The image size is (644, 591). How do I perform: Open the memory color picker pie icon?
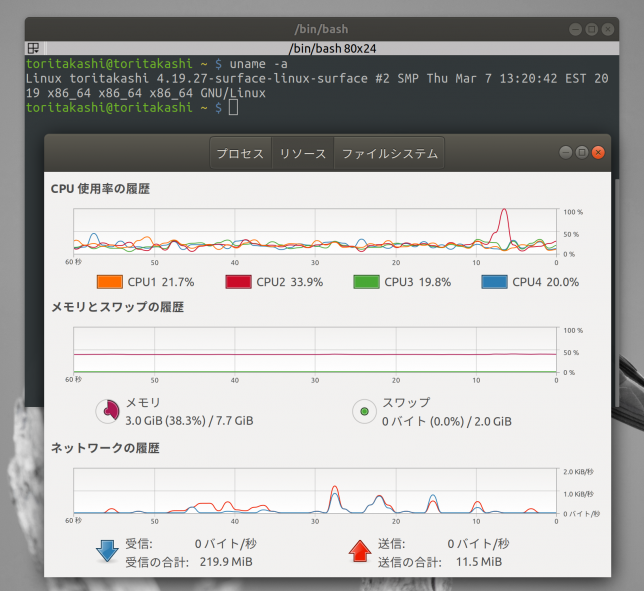coord(107,411)
